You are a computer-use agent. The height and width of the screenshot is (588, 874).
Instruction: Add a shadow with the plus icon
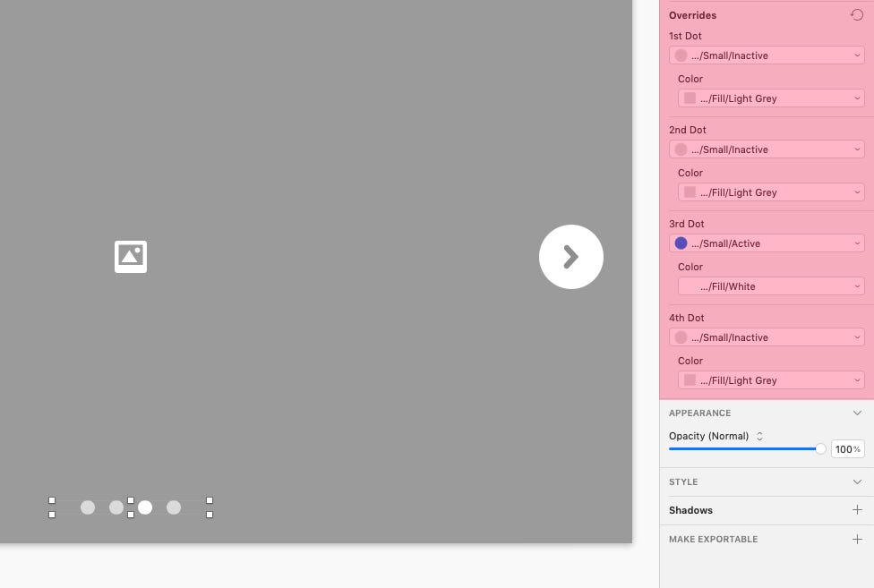857,509
